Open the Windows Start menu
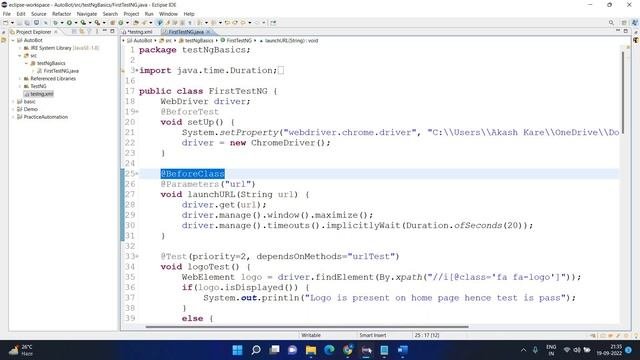Screen dimensions: 640x360 tap(237, 350)
